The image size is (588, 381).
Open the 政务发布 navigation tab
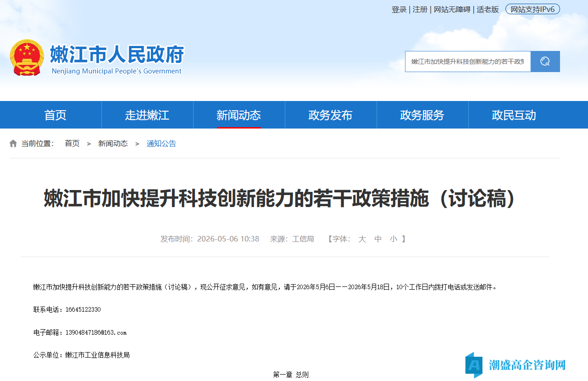coord(331,115)
